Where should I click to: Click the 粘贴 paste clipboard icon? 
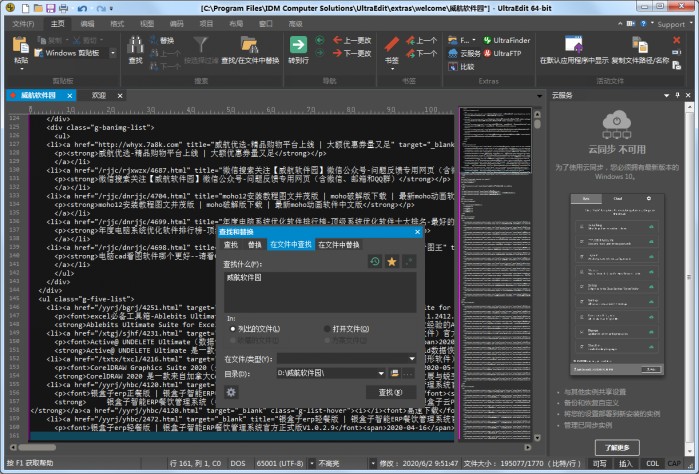(x=21, y=45)
